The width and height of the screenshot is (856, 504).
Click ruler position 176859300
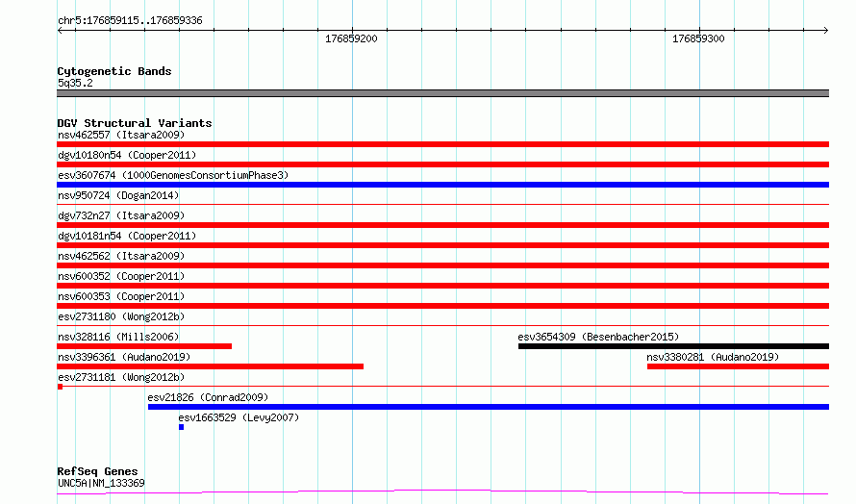click(698, 38)
